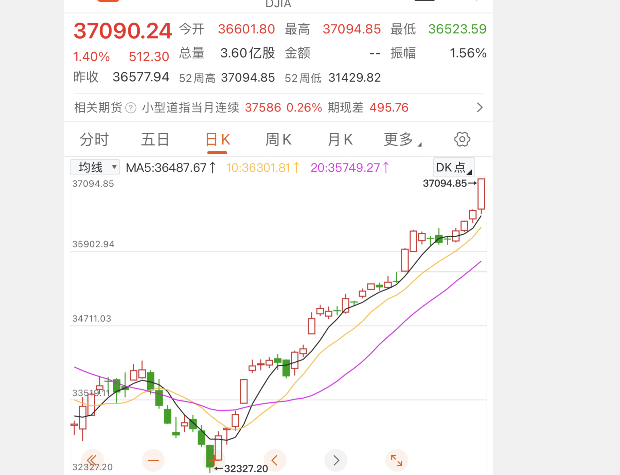Switch to the 周K weekly tab
Screen dimensions: 620x475
pyautogui.click(x=278, y=140)
